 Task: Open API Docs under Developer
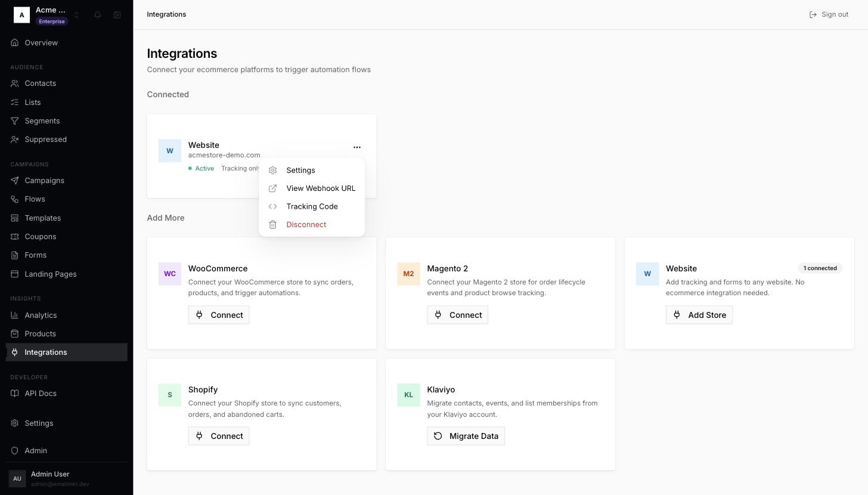[x=66, y=394]
